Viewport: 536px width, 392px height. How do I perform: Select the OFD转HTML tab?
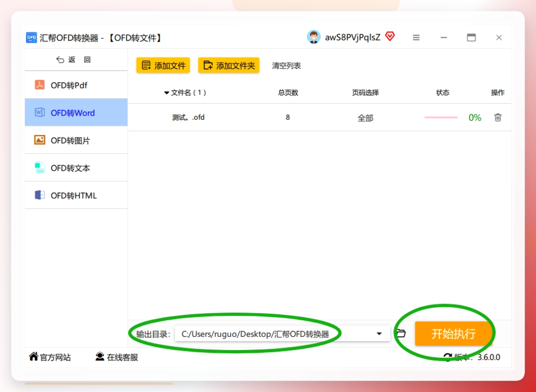pyautogui.click(x=76, y=195)
